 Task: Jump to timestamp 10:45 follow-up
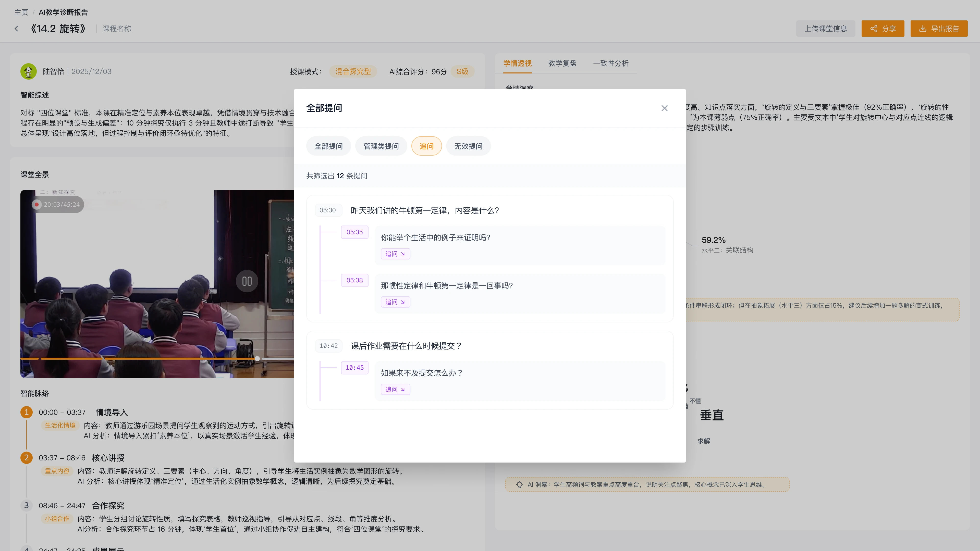click(x=354, y=368)
